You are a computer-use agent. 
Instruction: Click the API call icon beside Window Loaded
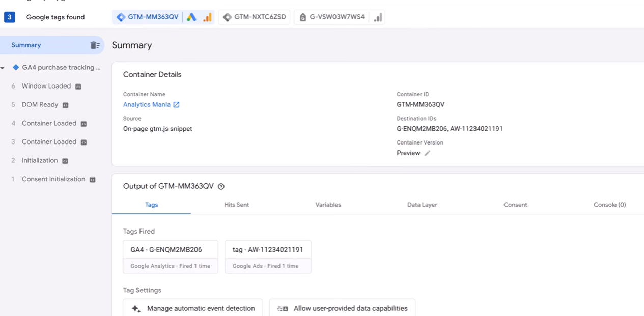pyautogui.click(x=78, y=87)
